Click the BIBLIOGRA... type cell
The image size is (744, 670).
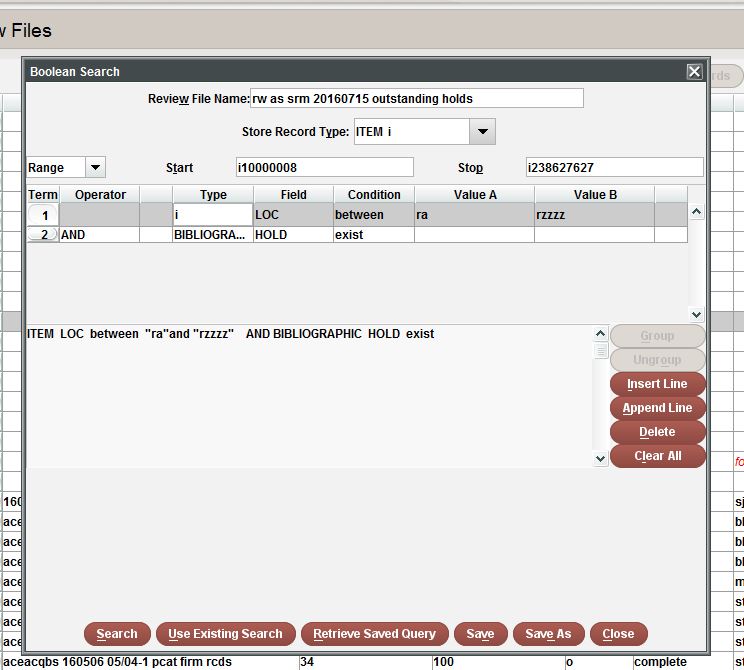213,234
